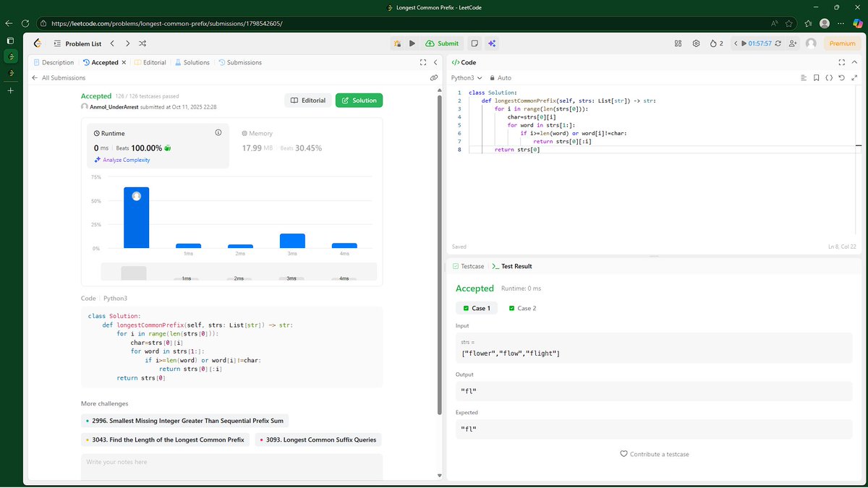Open LeetCode settings gear
Screen dimensions: 868x488
click(696, 43)
